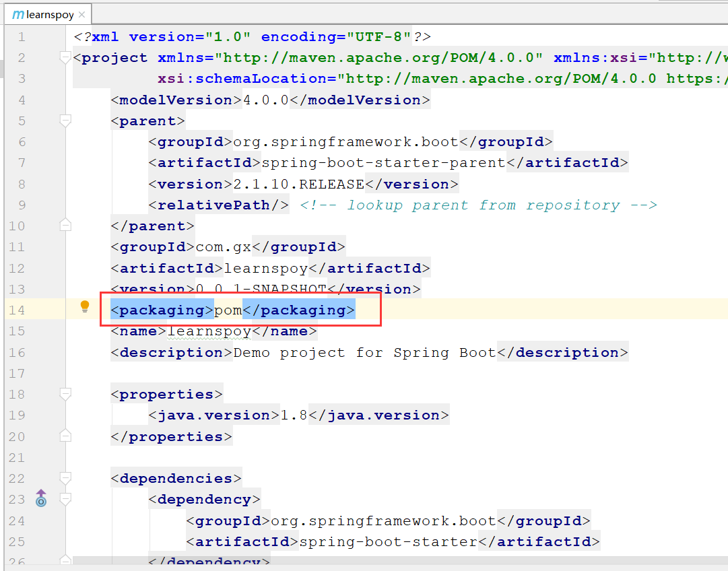Click the xmlns maven POM URL on line 2
The image size is (728, 571).
[378, 58]
